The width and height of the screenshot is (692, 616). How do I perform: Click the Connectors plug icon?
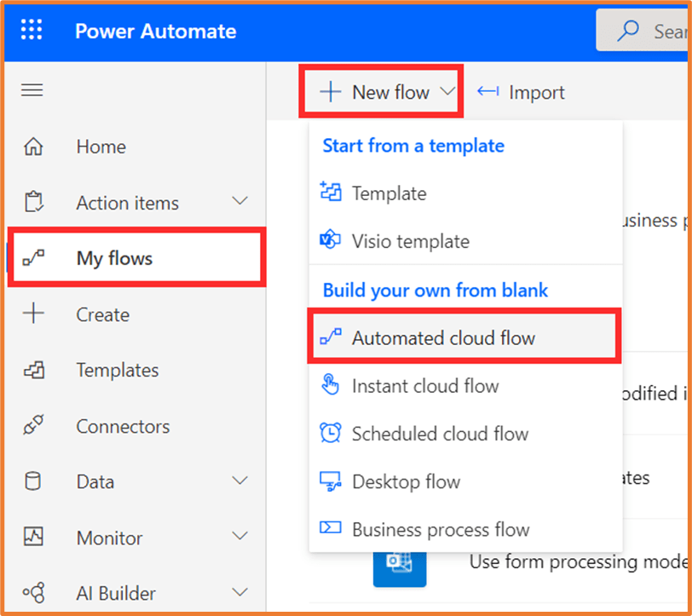[x=33, y=426]
